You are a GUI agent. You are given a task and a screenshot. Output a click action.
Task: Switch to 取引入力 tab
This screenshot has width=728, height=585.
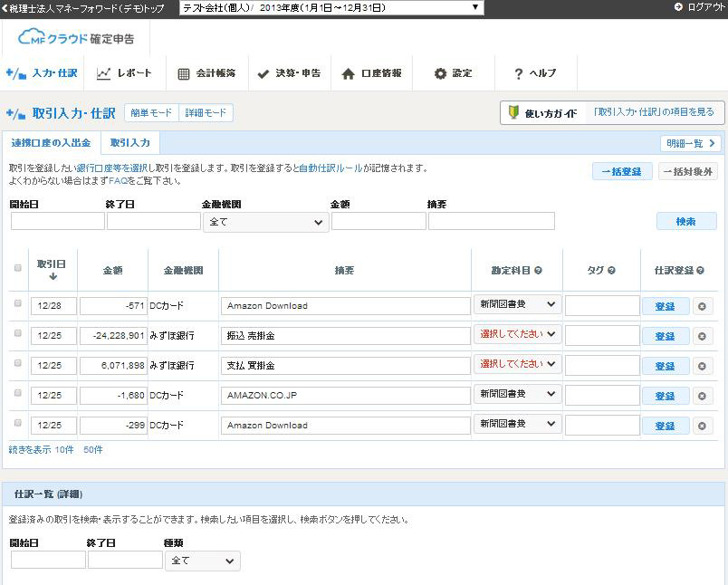[130, 143]
